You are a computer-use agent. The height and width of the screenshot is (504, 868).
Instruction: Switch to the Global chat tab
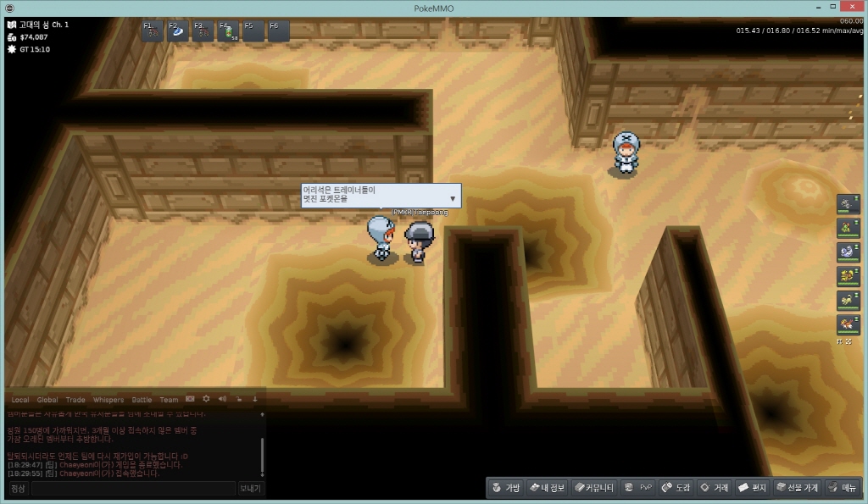[x=47, y=400]
